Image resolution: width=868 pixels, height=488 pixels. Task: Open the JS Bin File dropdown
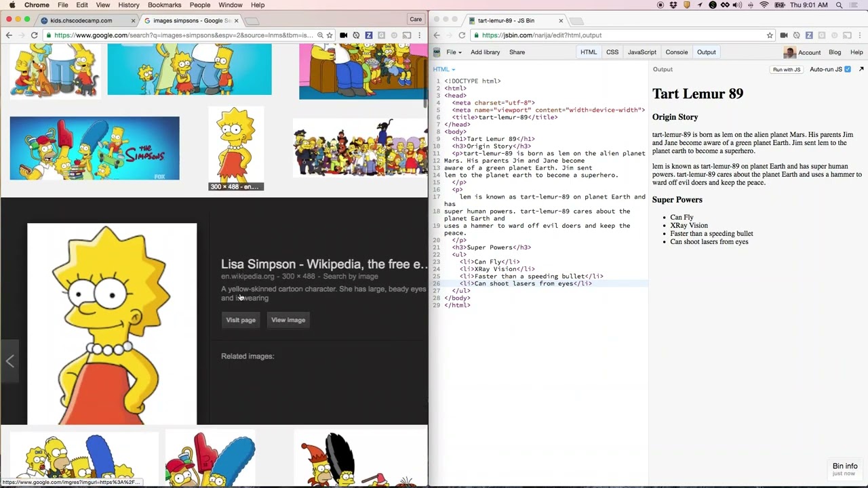coord(454,52)
